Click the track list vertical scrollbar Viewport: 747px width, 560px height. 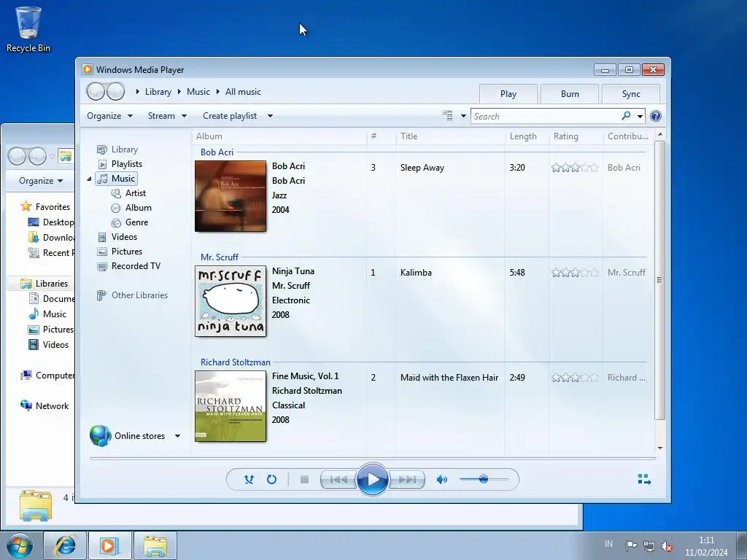(659, 280)
